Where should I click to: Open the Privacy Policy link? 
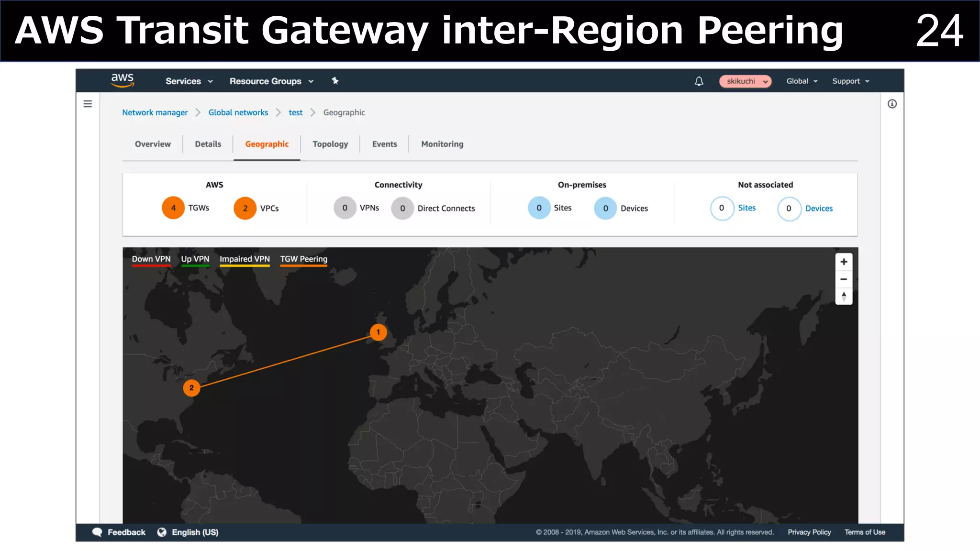click(809, 532)
